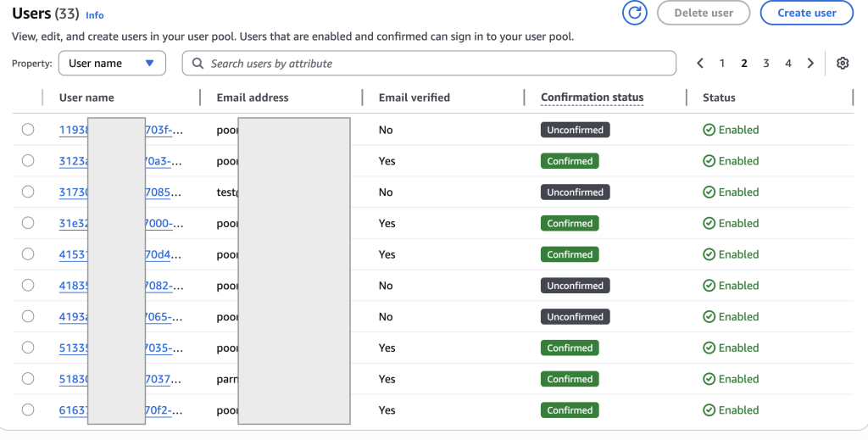Go to next page chevron
This screenshot has width=868, height=440.
point(810,64)
